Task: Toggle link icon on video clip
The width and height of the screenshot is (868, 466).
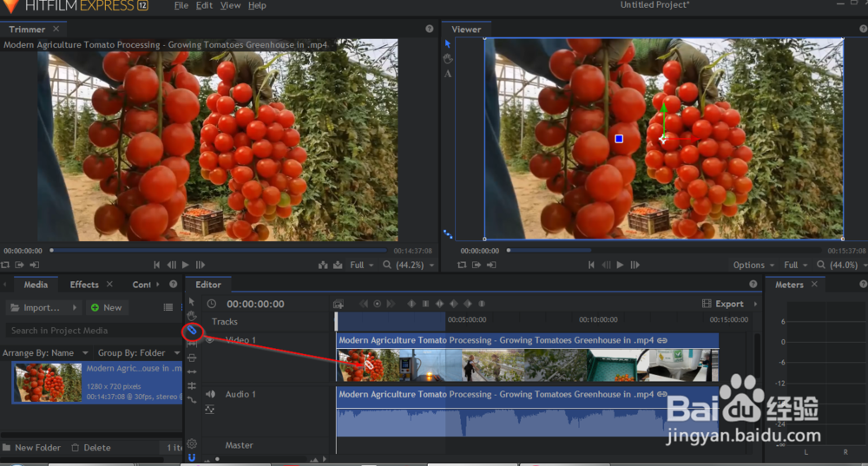Action: (x=662, y=340)
